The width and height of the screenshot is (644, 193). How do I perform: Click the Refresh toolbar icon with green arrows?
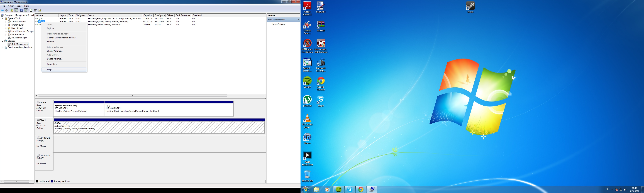click(x=31, y=10)
